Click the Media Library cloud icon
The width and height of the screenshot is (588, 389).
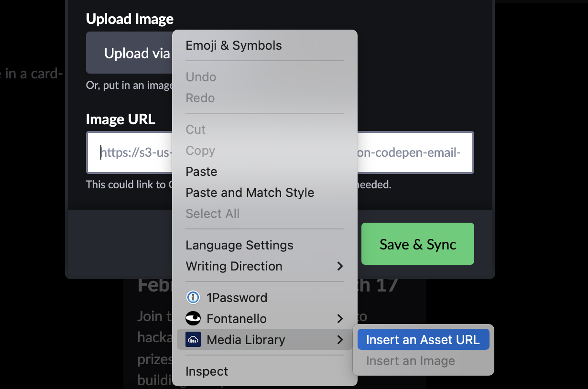193,340
